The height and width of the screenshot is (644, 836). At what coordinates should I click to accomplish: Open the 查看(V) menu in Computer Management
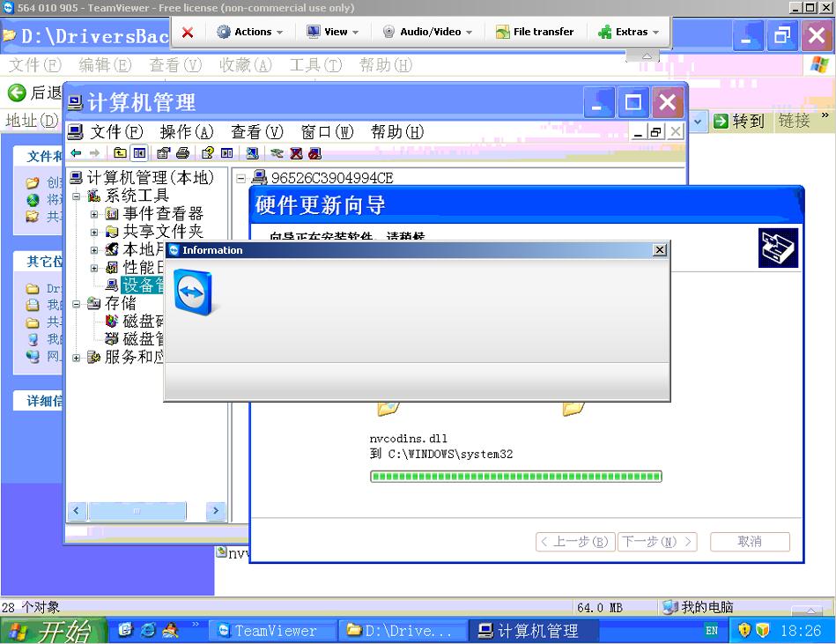click(256, 132)
